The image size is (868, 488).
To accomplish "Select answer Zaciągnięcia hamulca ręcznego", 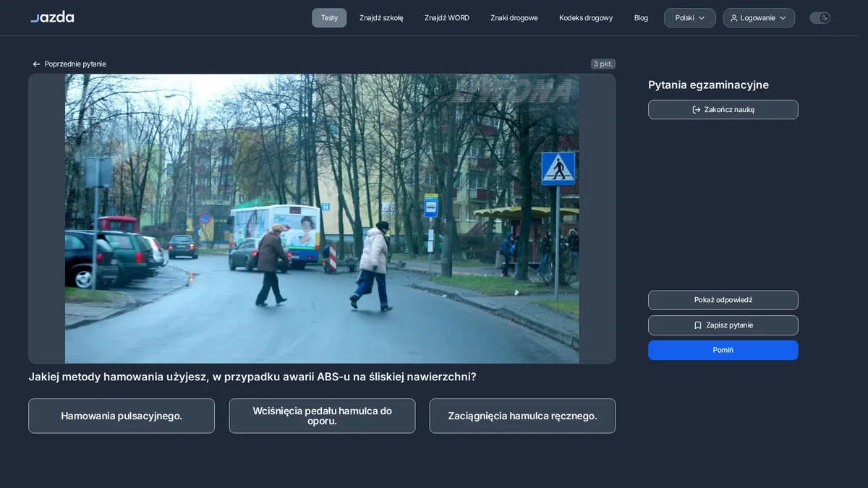I will coord(522,416).
